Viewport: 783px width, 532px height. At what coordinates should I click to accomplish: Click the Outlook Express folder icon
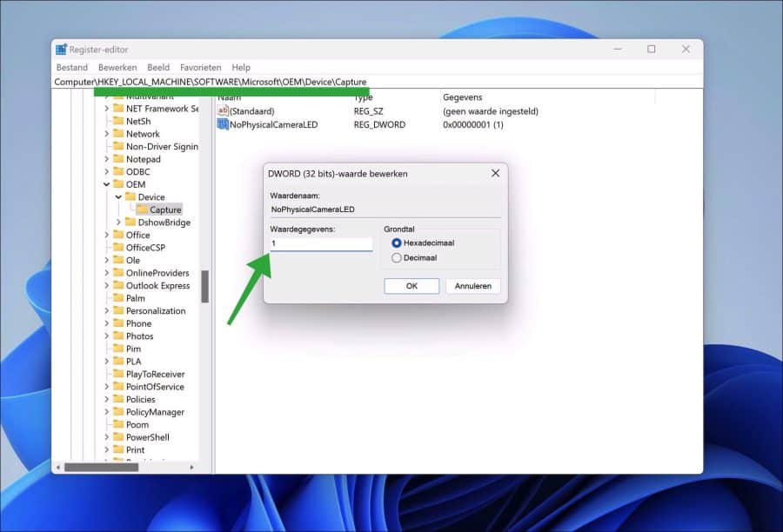tap(118, 285)
